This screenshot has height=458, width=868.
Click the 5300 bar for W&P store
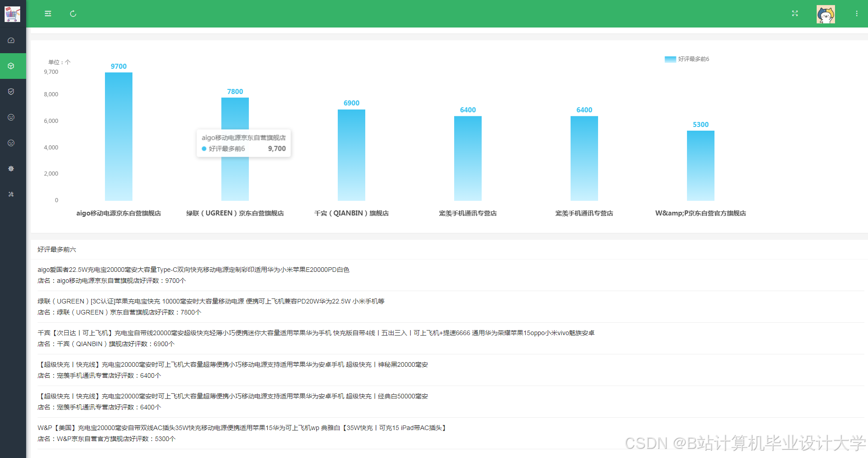(x=701, y=166)
